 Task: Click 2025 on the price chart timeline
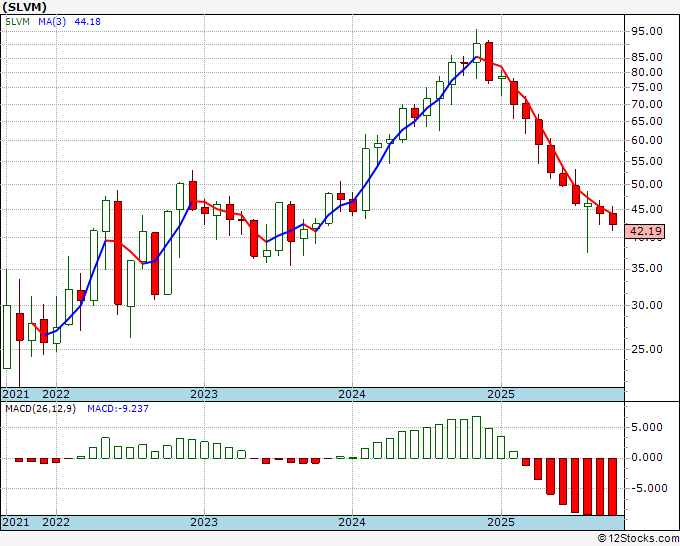(x=501, y=394)
